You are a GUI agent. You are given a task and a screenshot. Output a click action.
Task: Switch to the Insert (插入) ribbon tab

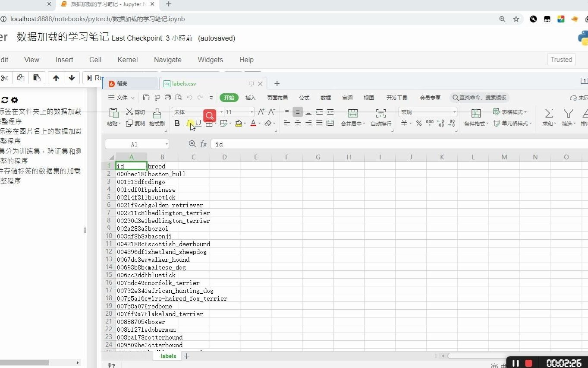click(x=251, y=98)
